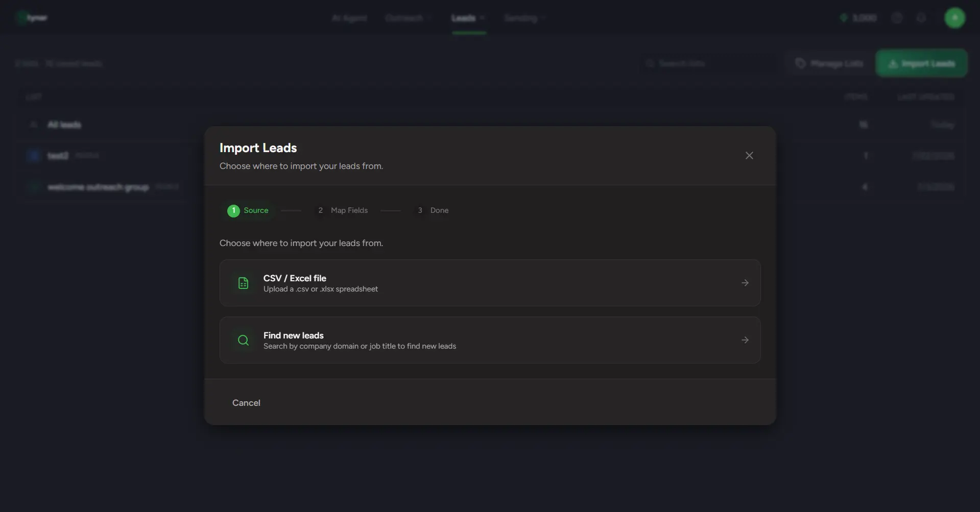Select the Source step indicator

[x=248, y=210]
